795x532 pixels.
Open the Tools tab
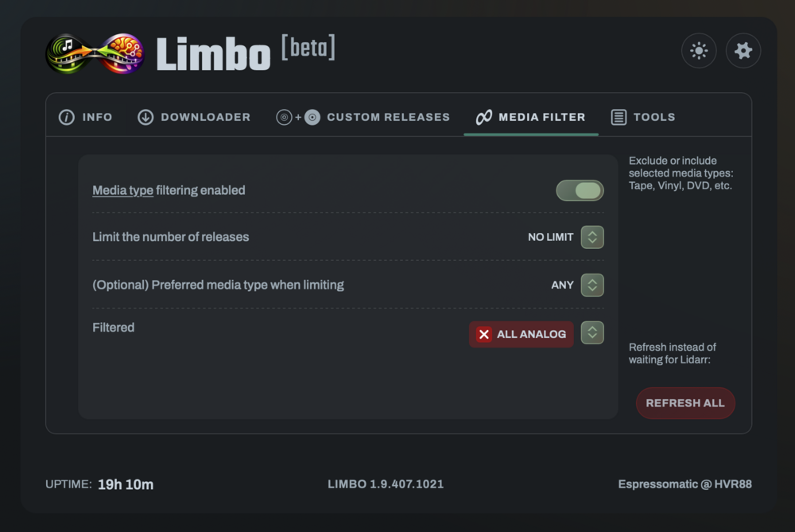(x=643, y=117)
